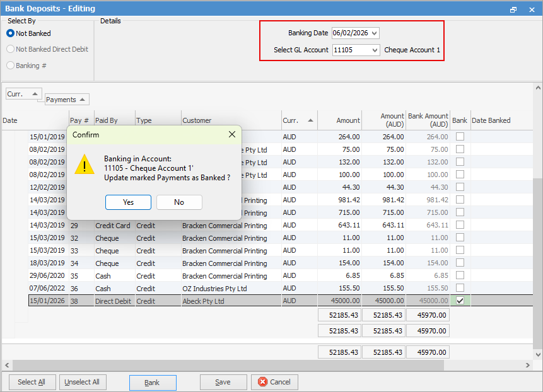
Task: Expand the Select GL Account dropdown
Action: [375, 50]
